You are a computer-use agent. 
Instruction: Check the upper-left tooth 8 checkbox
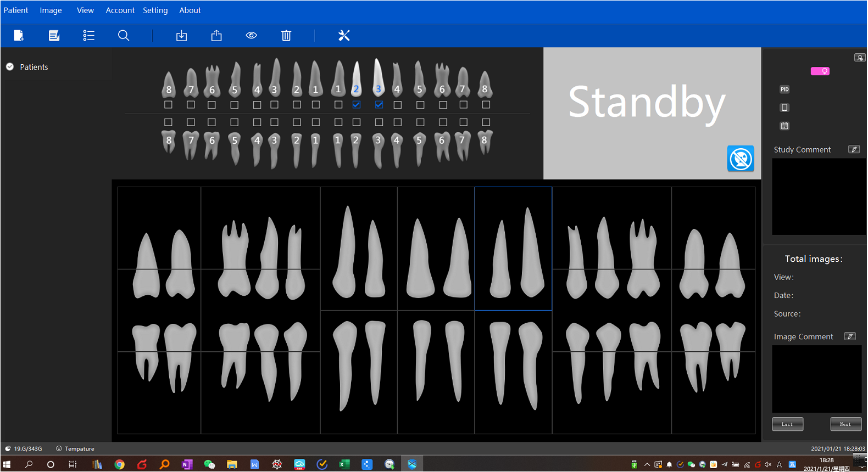pyautogui.click(x=169, y=105)
